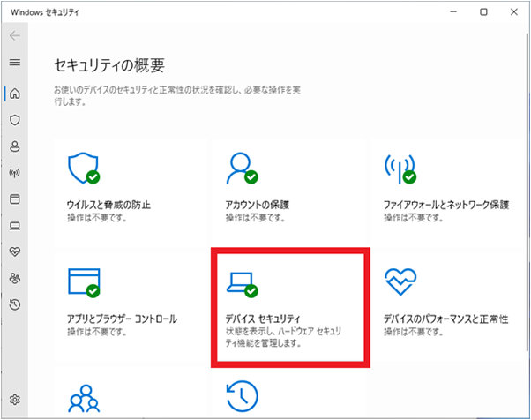Image resolution: width=531 pixels, height=420 pixels.
Task: Open the hamburger navigation menu
Action: 15,63
